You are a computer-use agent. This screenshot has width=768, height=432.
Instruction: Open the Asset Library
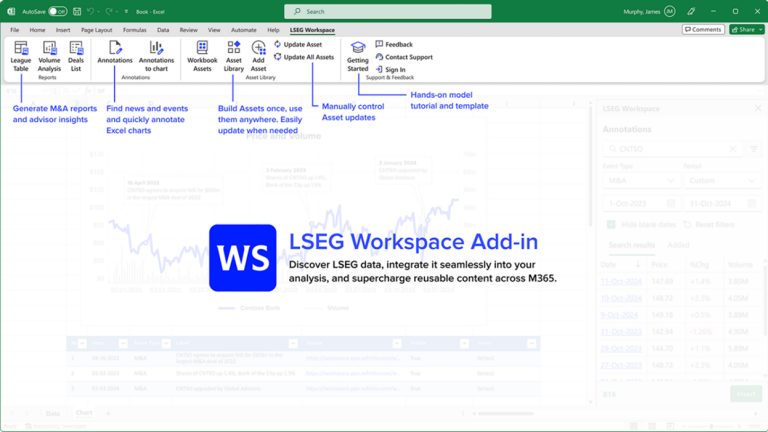(234, 56)
